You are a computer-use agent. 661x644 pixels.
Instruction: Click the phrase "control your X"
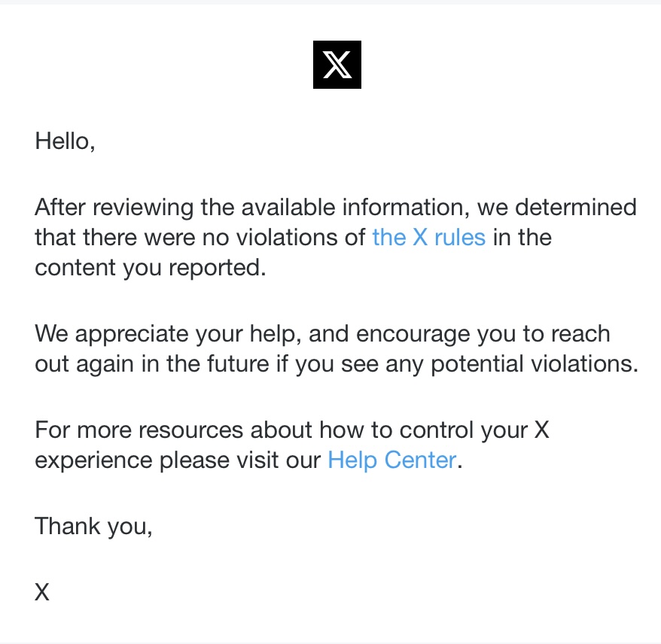point(474,430)
